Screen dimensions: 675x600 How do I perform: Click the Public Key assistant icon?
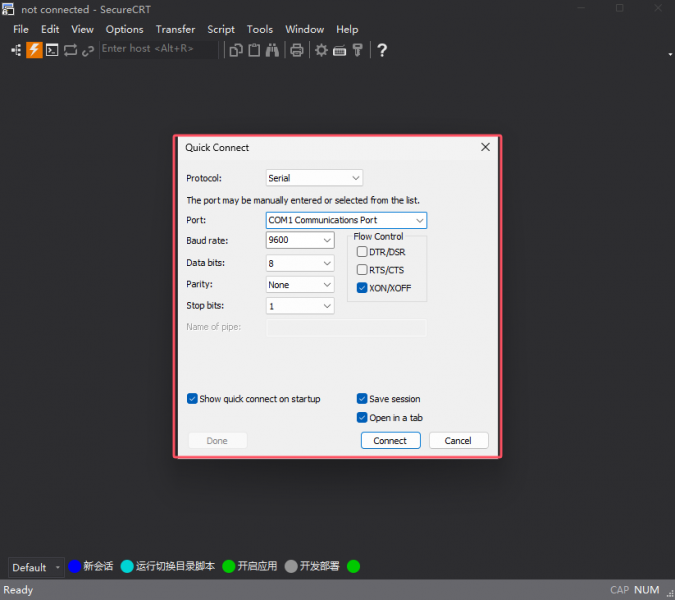coord(357,50)
